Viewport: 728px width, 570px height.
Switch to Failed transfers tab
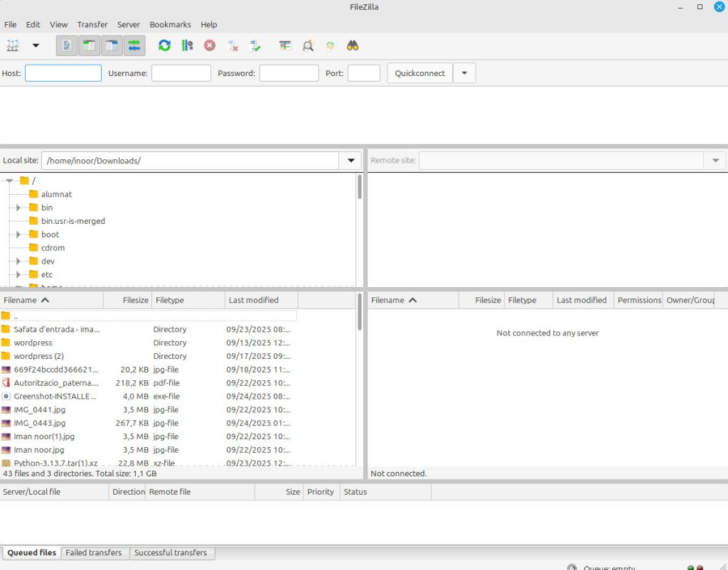pos(93,553)
